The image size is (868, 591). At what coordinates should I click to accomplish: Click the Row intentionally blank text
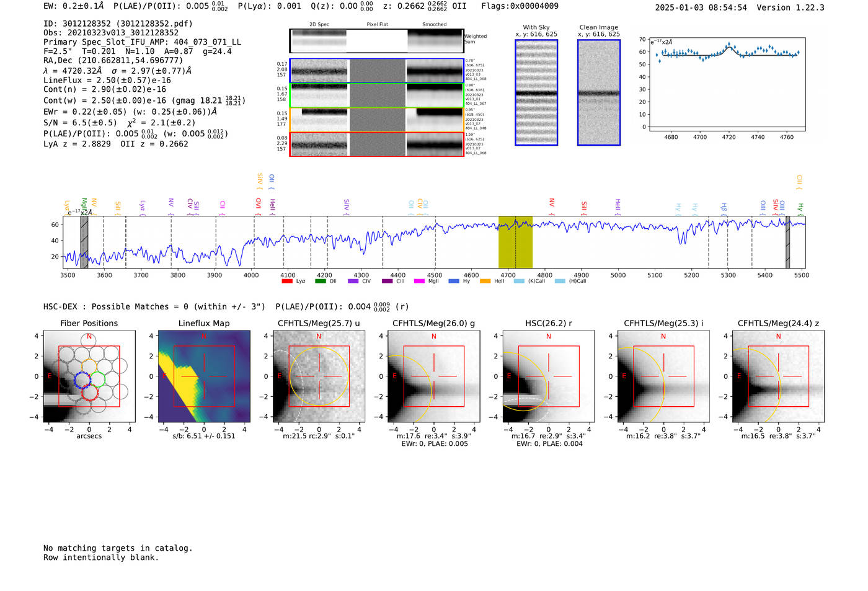[x=101, y=558]
